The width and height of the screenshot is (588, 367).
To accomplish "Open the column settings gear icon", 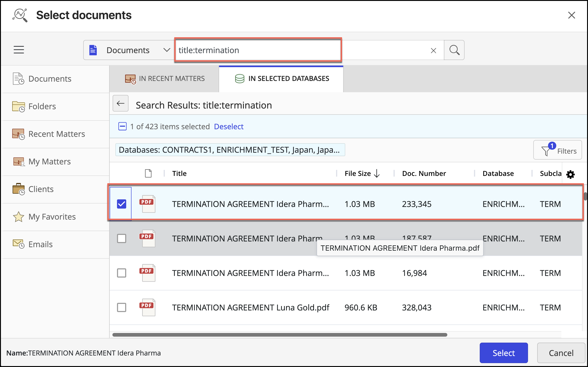I will (570, 174).
